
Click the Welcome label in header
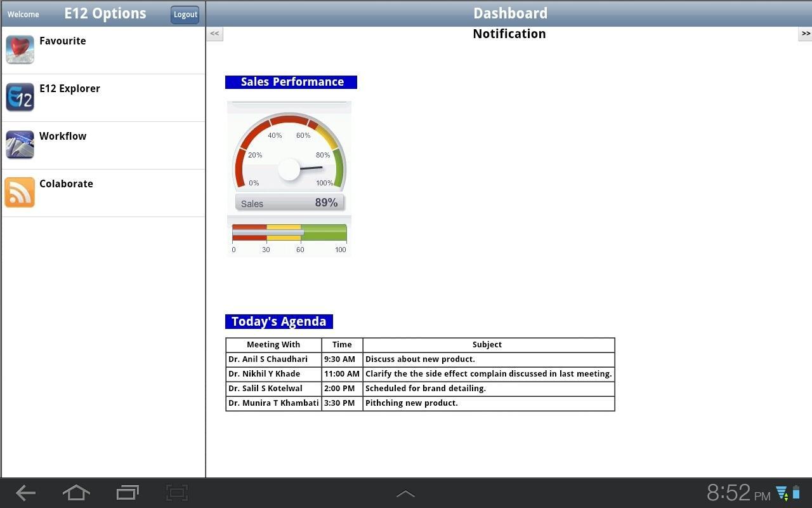coord(23,14)
